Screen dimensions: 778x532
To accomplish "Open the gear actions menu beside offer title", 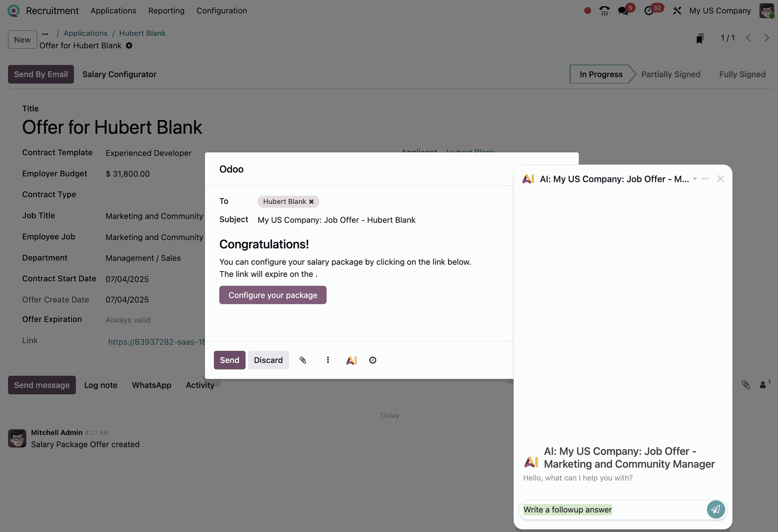I will coord(129,46).
